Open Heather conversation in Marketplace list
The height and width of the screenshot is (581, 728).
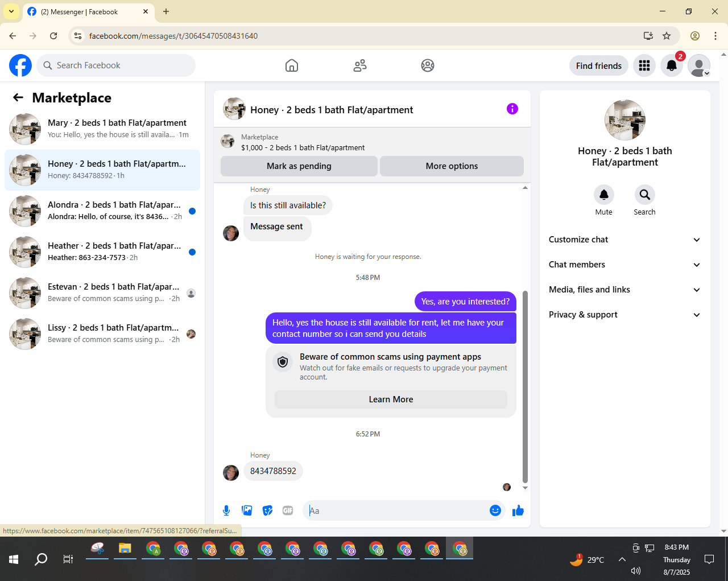pos(102,252)
